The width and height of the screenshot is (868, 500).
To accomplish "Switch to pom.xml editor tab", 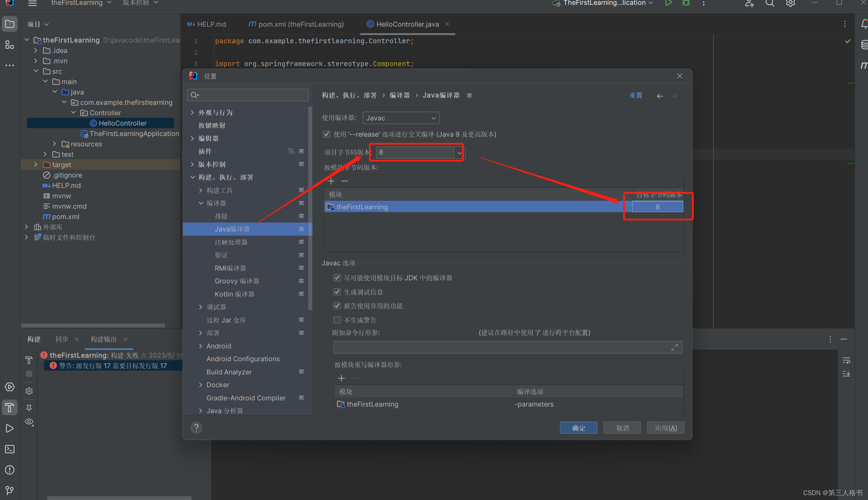I will pos(296,24).
